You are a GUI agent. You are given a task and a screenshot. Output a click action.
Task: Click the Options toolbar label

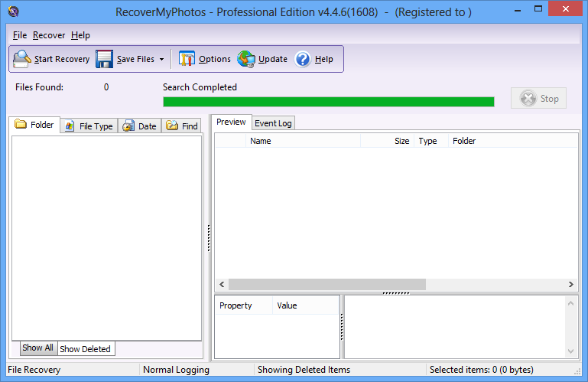click(x=215, y=60)
